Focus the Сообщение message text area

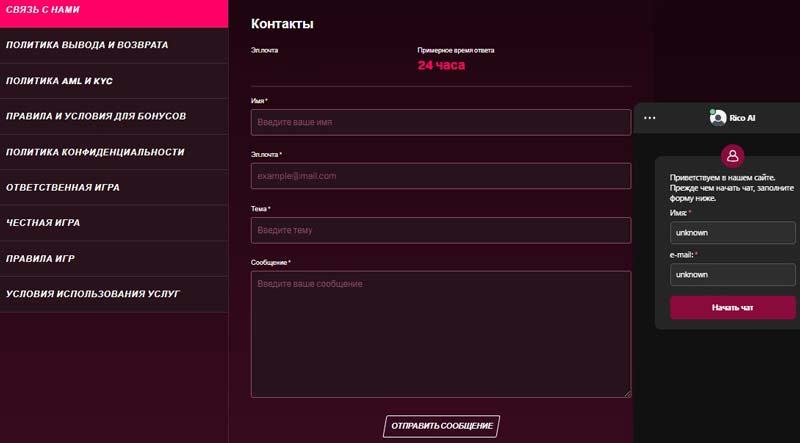[x=440, y=334]
